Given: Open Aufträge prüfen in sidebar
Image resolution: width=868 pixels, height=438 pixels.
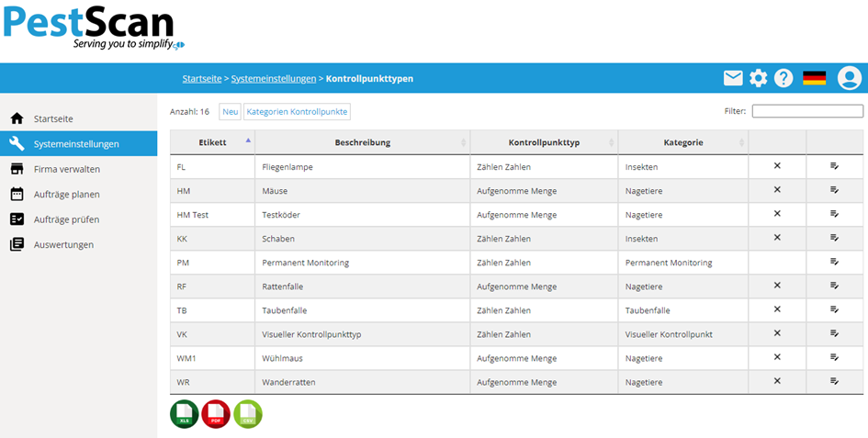Looking at the screenshot, I should 79,219.
